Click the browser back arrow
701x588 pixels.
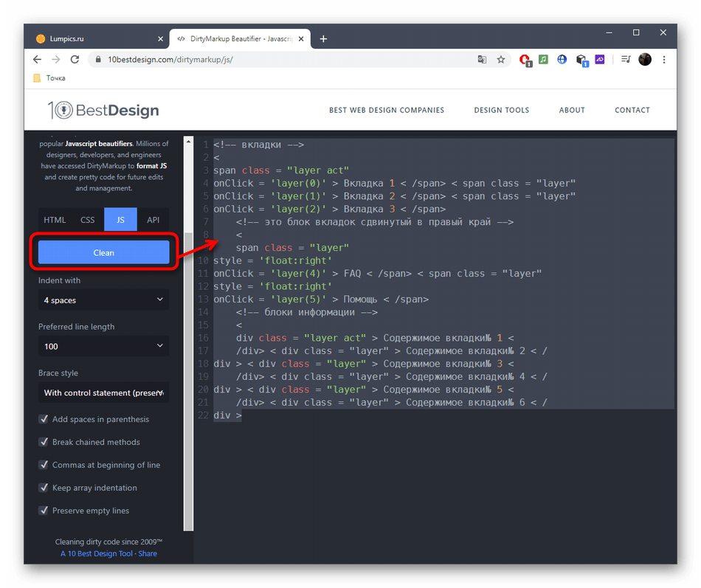pyautogui.click(x=38, y=60)
